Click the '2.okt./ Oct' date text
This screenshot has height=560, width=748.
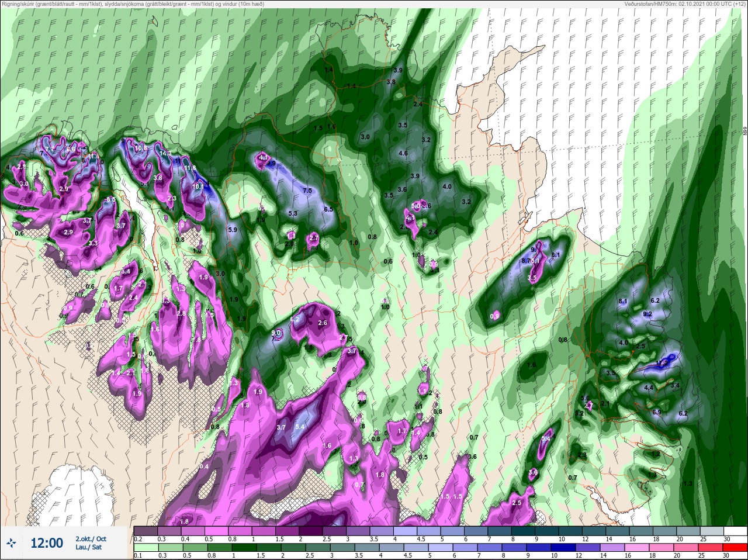click(91, 538)
